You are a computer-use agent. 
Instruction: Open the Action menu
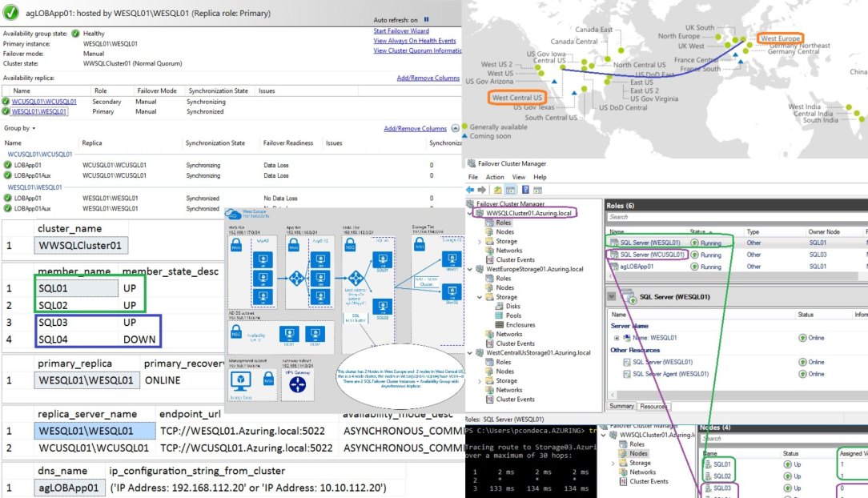(x=495, y=177)
